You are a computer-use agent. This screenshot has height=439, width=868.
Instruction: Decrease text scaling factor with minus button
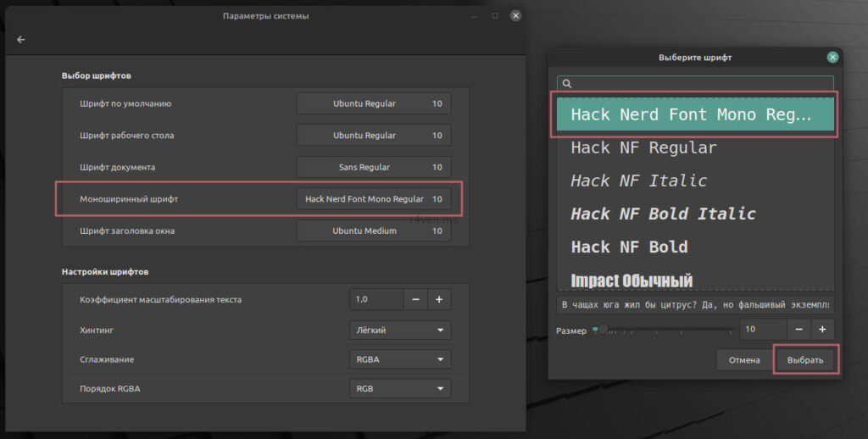pos(415,299)
